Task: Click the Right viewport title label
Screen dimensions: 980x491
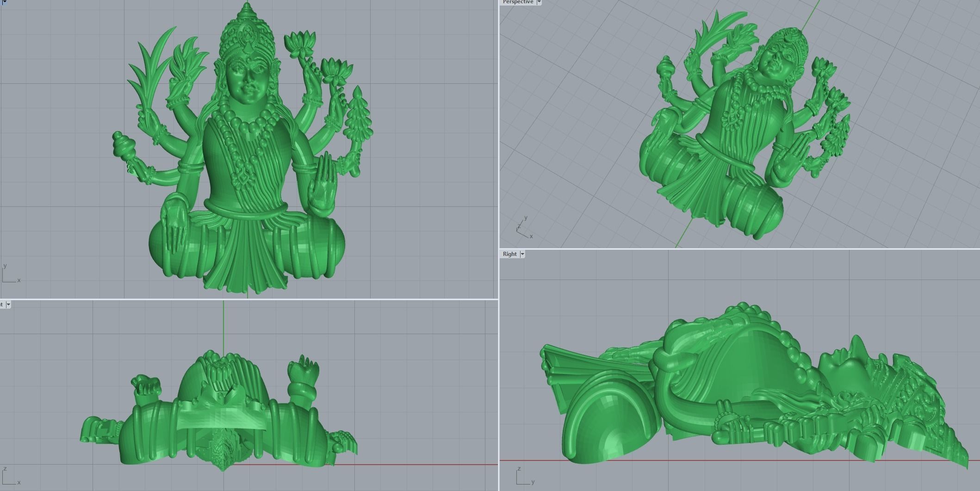Action: pos(509,254)
